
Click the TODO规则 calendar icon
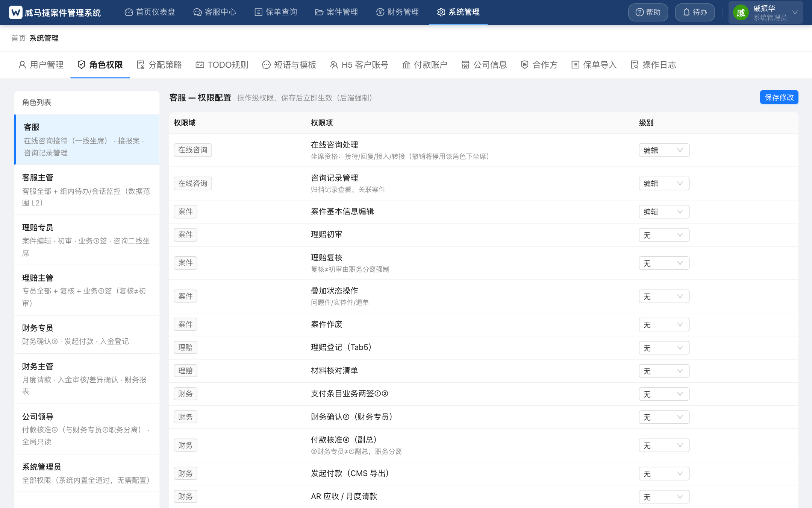(x=200, y=65)
